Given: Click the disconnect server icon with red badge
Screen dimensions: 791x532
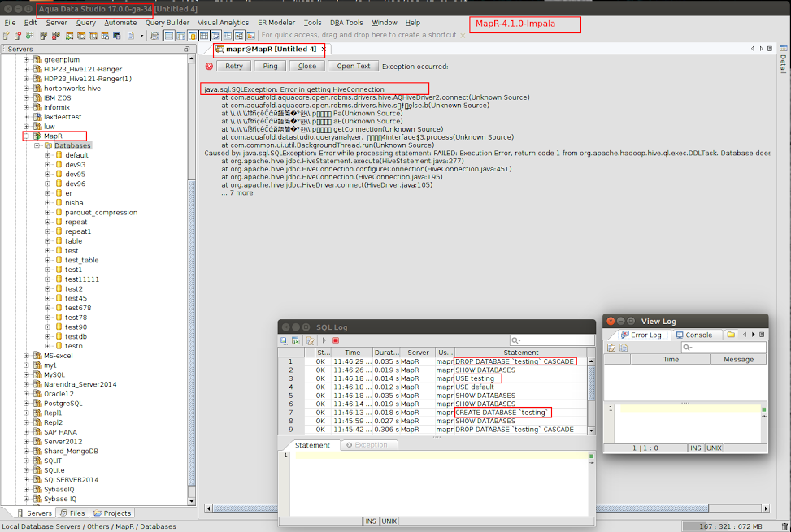Looking at the screenshot, I should [x=55, y=36].
